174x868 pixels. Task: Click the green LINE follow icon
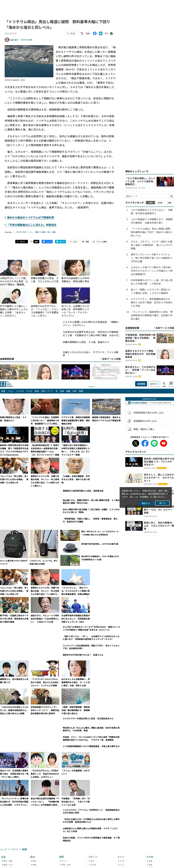pyautogui.click(x=154, y=443)
